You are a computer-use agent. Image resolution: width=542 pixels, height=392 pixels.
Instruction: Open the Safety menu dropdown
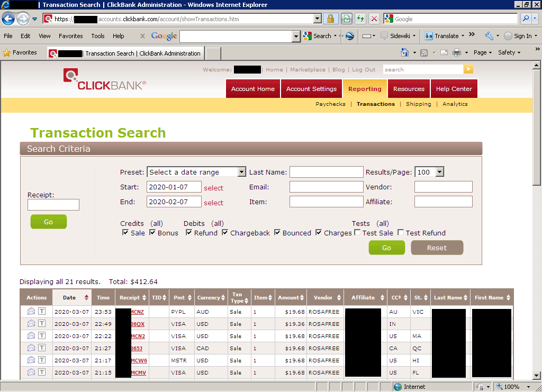pyautogui.click(x=509, y=52)
